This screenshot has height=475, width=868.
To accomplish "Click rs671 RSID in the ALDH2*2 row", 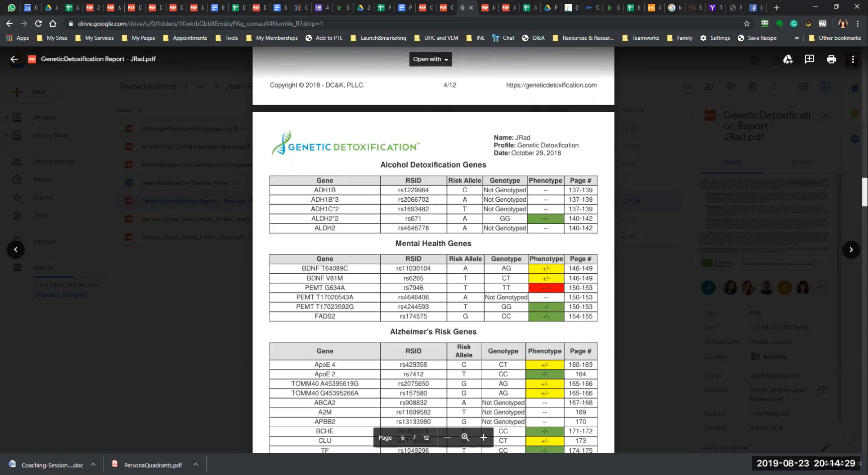I will tap(413, 219).
